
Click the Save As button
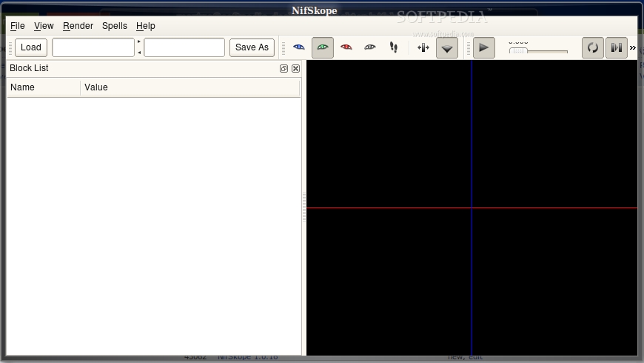pyautogui.click(x=252, y=47)
